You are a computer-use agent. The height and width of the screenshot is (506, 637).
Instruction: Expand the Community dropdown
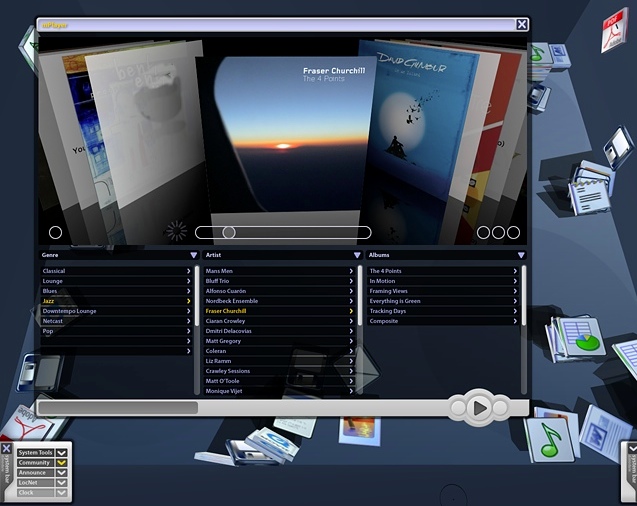(x=61, y=463)
